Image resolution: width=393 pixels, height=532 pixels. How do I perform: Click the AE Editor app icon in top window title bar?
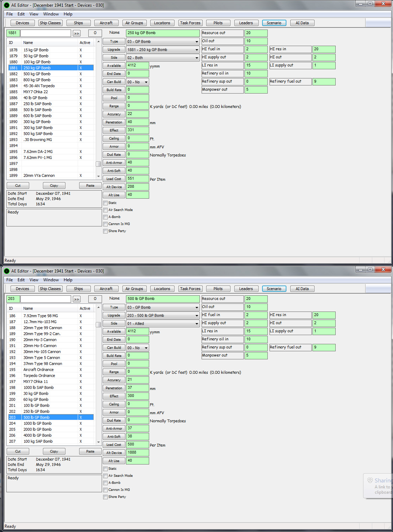click(7, 5)
